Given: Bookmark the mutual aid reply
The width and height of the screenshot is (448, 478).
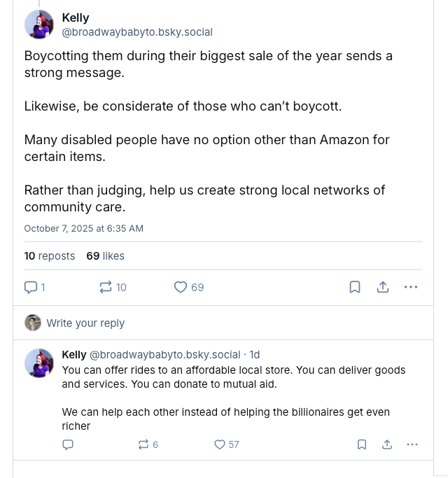Looking at the screenshot, I should (362, 444).
